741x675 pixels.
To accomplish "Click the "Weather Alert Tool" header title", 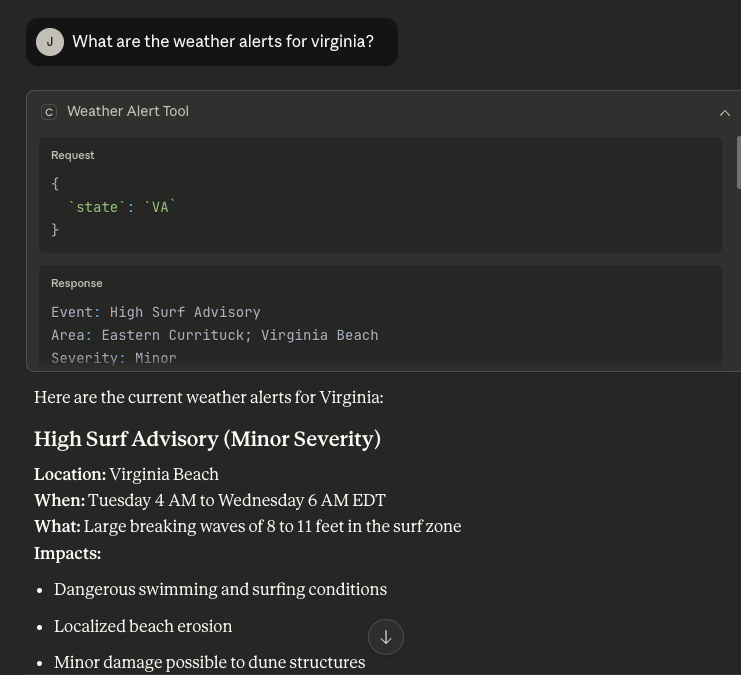I will coord(128,112).
